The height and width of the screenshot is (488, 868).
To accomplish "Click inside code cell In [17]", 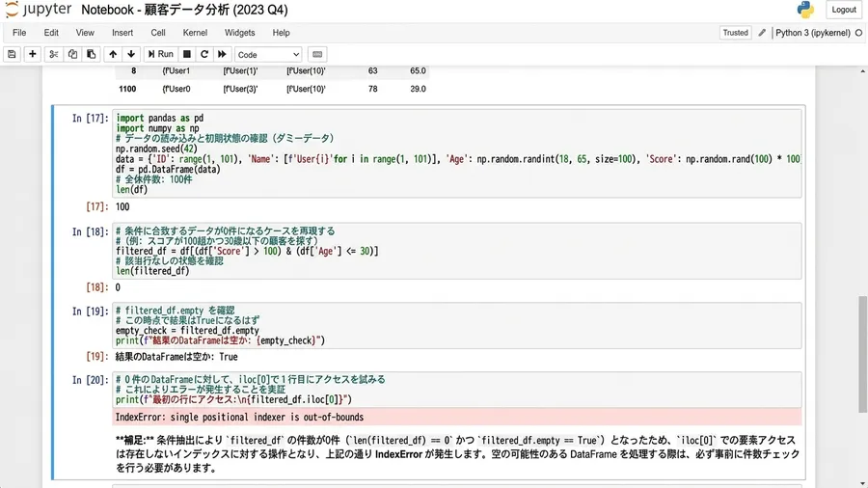I will (457, 153).
